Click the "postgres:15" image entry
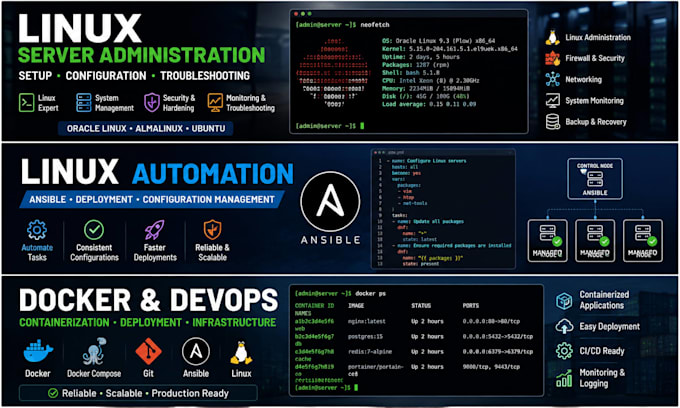Image resolution: width=680 pixels, height=408 pixels. [365, 336]
